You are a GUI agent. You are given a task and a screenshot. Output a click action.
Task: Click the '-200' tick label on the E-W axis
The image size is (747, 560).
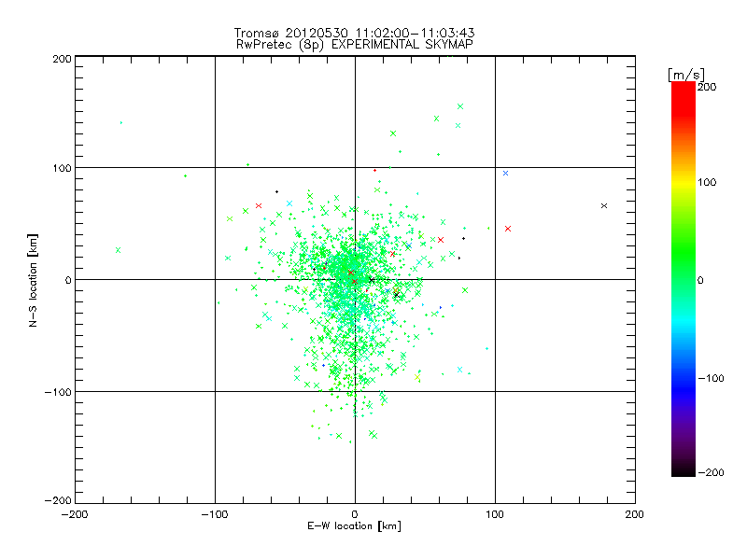point(75,514)
